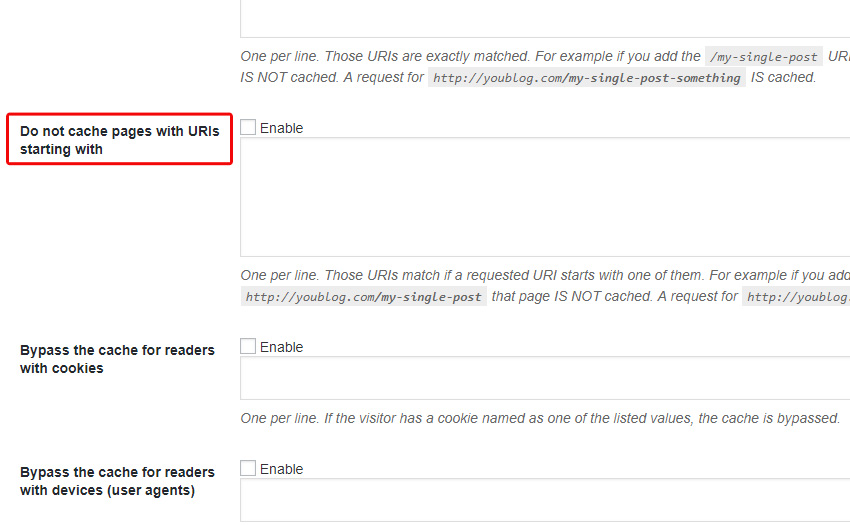
Task: Click the 'Enable' text next to URIs checkbox
Action: tap(281, 128)
